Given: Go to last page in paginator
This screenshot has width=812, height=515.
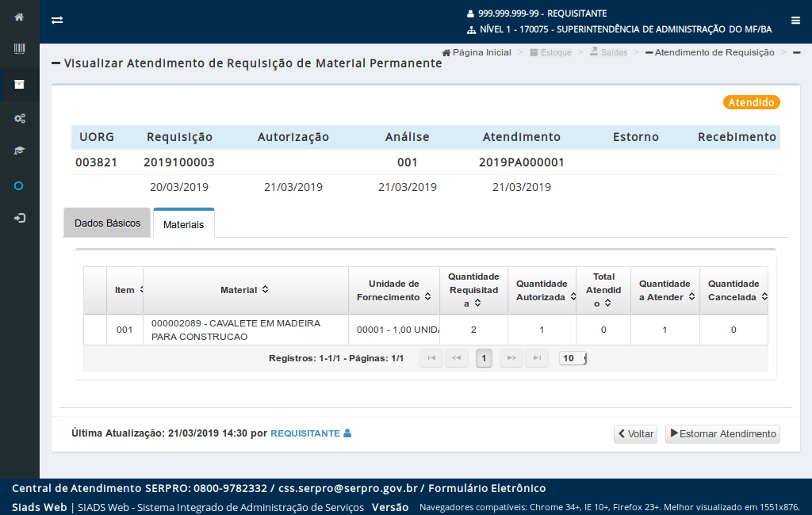Looking at the screenshot, I should click(537, 358).
